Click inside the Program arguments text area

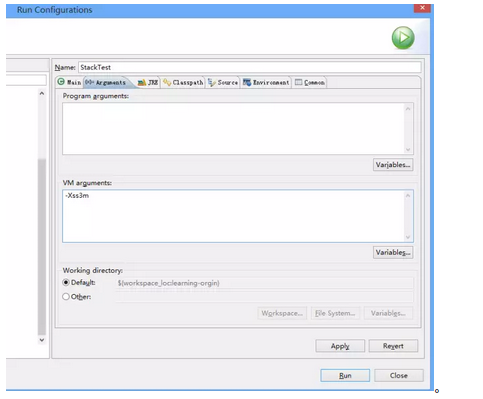[233, 128]
